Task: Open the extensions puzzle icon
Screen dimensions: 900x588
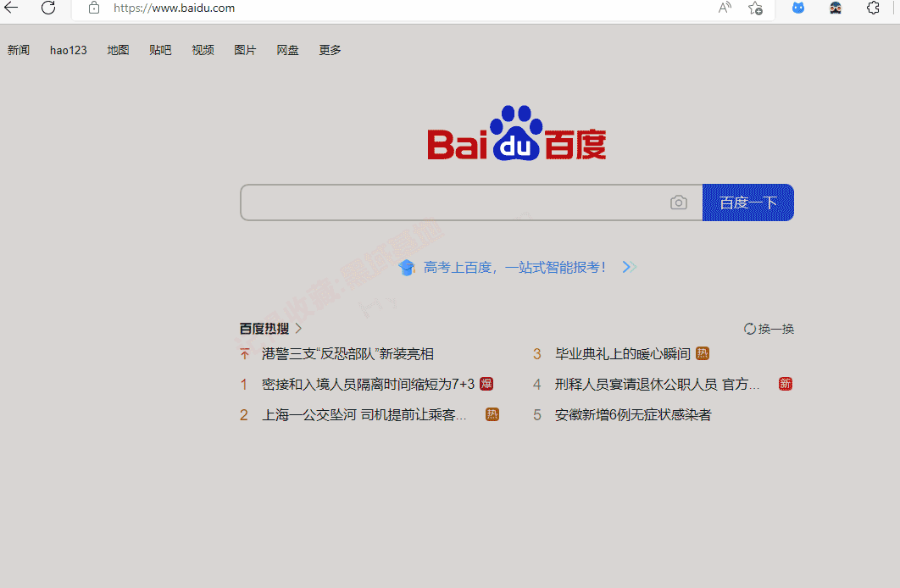Action: [x=873, y=8]
